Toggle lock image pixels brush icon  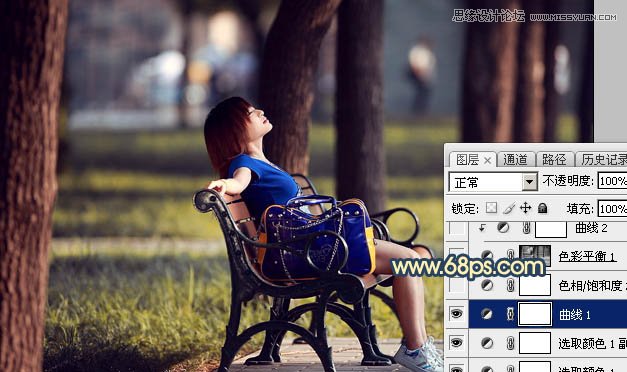point(509,208)
